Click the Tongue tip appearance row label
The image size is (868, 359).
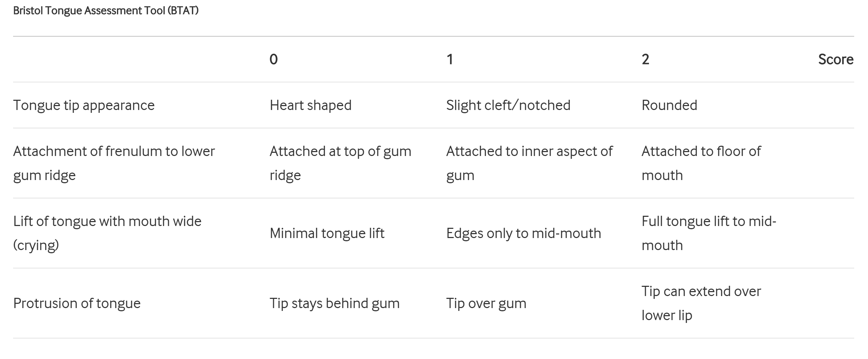point(84,105)
